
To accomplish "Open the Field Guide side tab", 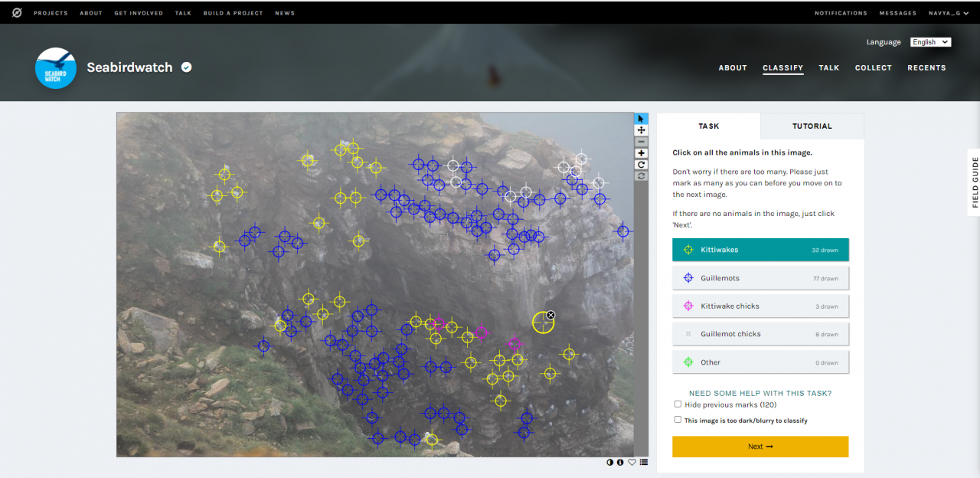I will pyautogui.click(x=975, y=182).
